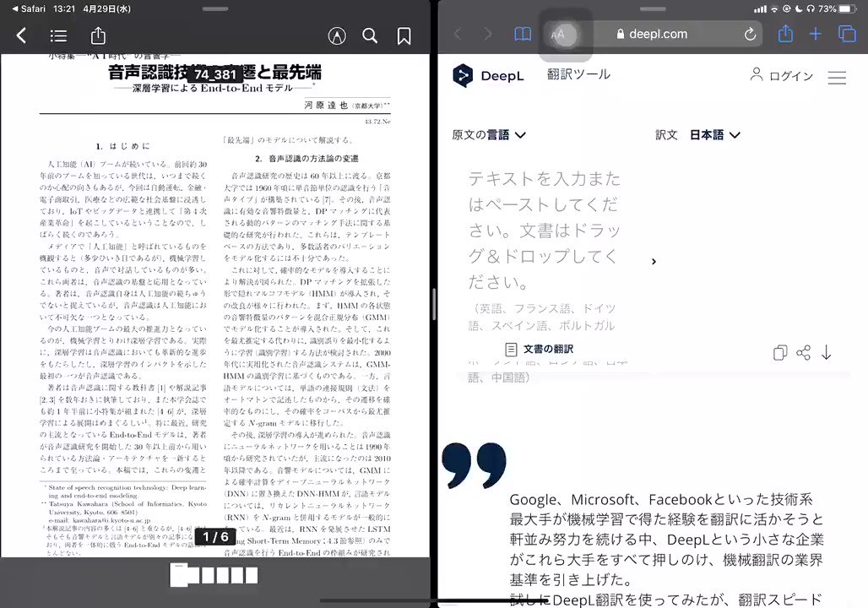
Task: Tap heading 1. はじめに in PDF
Action: click(122, 146)
